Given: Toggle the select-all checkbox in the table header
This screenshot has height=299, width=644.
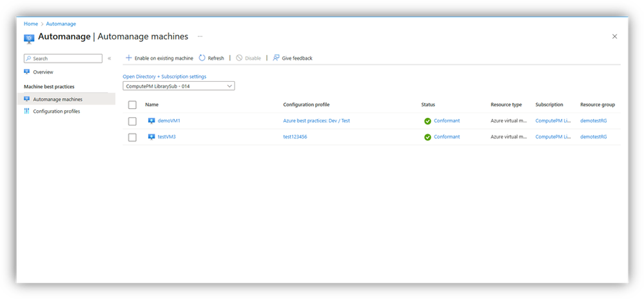Looking at the screenshot, I should tap(132, 105).
